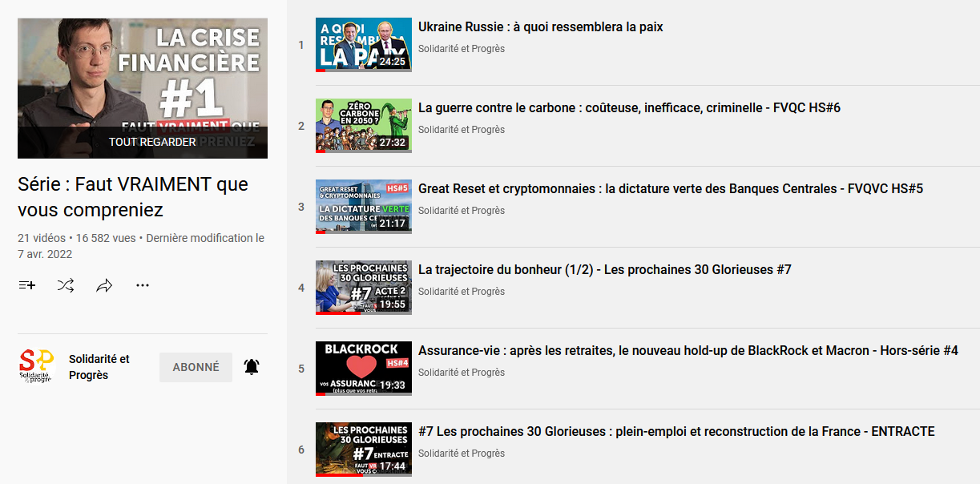
Task: Click the share arrow icon
Action: click(104, 285)
